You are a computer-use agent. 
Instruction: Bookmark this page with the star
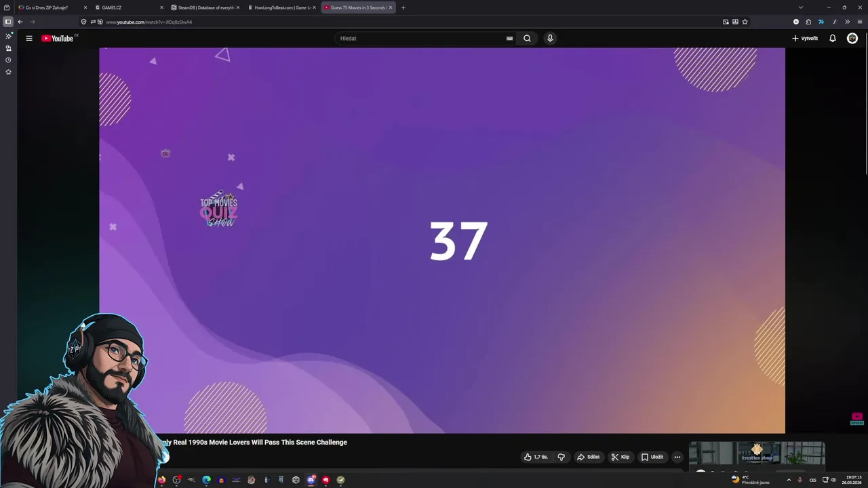745,22
